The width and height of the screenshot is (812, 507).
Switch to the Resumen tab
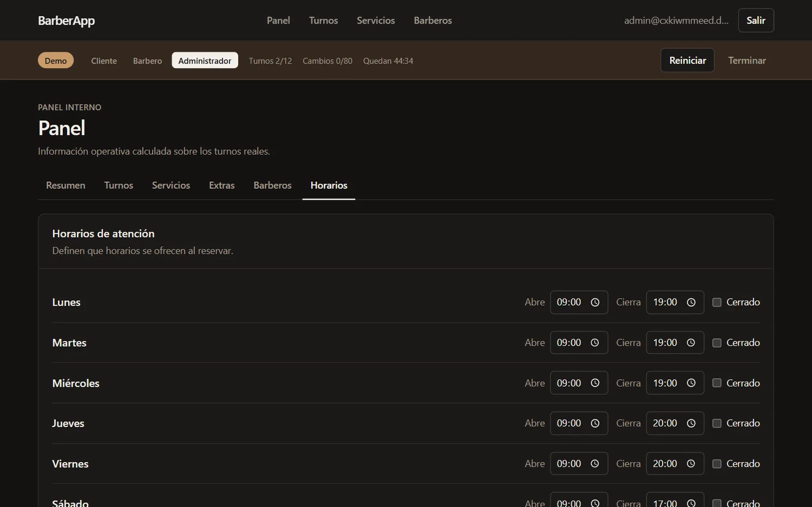66,186
